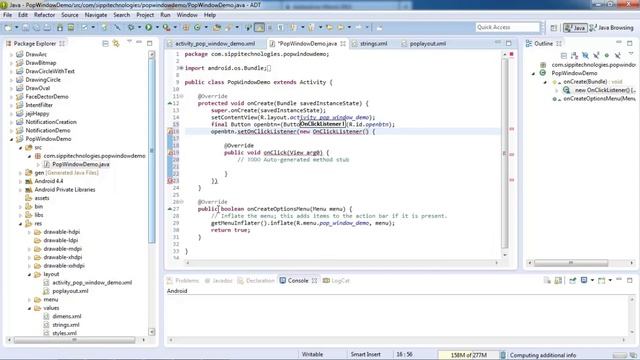Viewport: 640px width, 360px height.
Task: Click the Save toolbar icon
Action: coord(26,27)
